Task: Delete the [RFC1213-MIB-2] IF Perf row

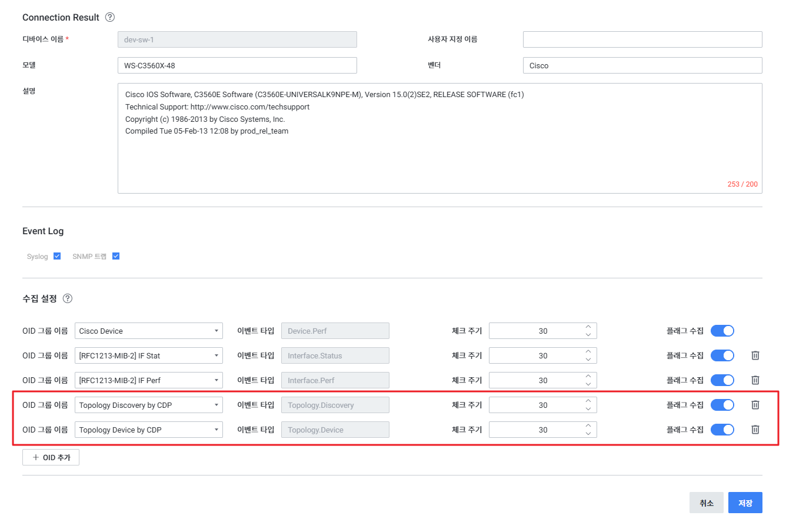Action: pyautogui.click(x=755, y=380)
